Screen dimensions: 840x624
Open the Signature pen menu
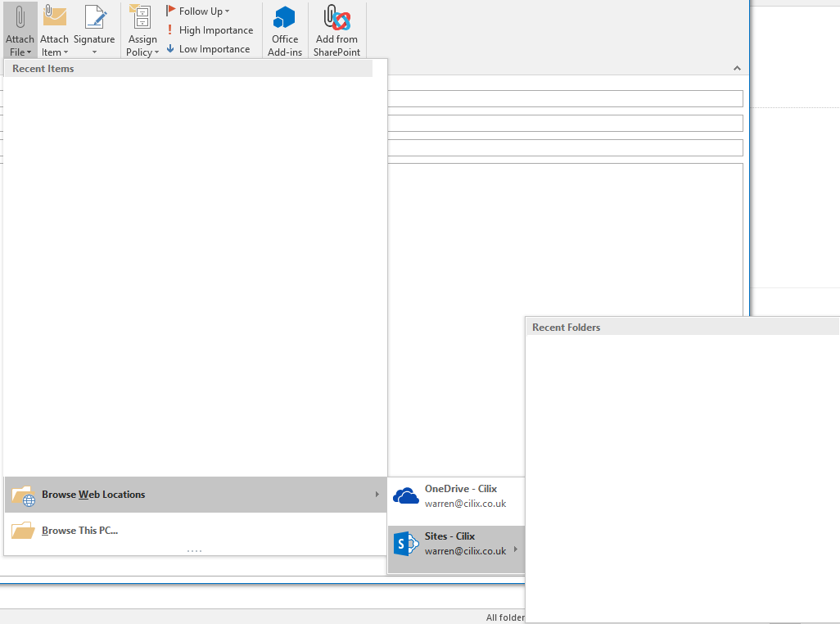tap(94, 30)
